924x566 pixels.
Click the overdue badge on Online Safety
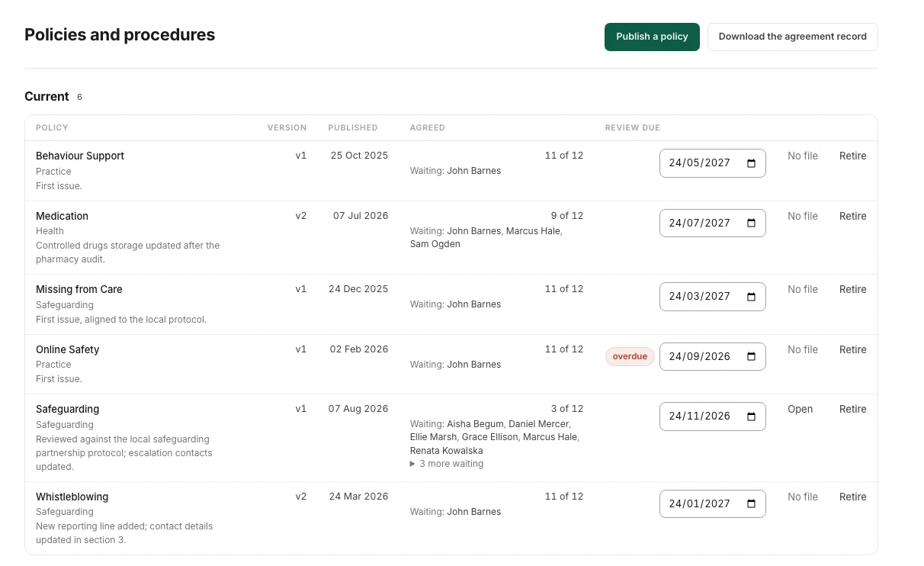click(x=630, y=357)
